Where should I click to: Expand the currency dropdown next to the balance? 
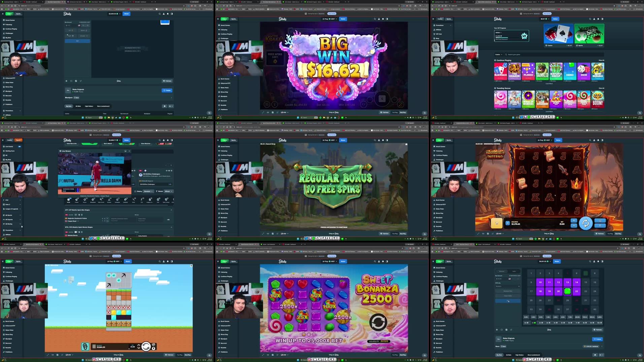[x=550, y=261]
